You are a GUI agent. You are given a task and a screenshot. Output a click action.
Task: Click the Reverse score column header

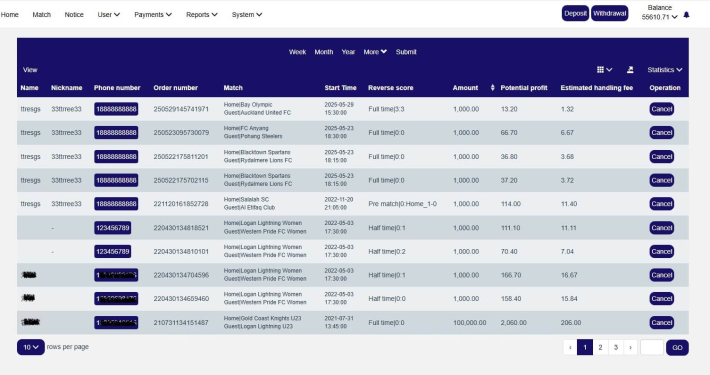pyautogui.click(x=391, y=88)
